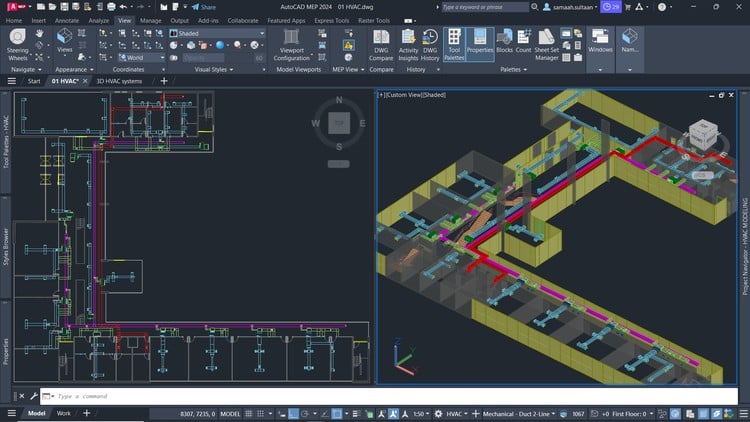Screen dimensions: 750x422
Task: Open the Count palette
Action: point(523,41)
